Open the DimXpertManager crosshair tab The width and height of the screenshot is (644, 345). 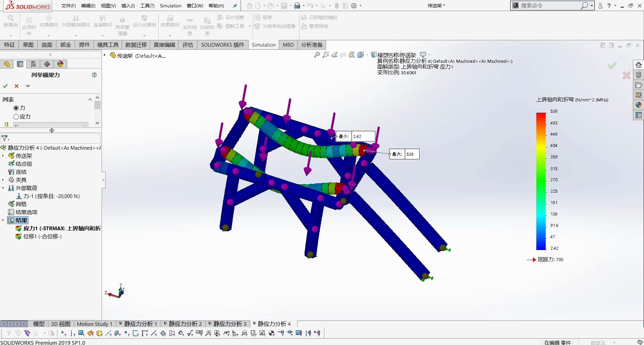click(47, 64)
